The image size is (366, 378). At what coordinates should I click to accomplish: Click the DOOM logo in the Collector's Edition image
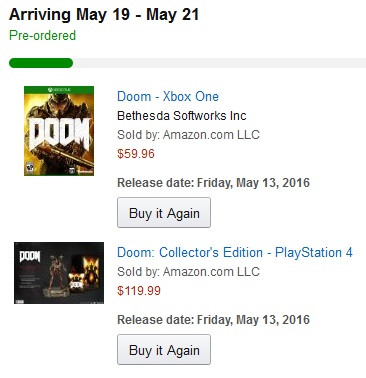coord(30,256)
